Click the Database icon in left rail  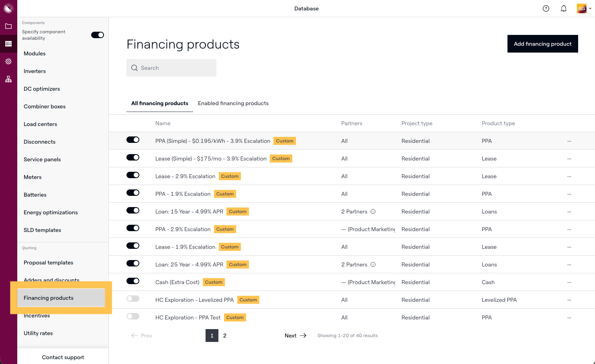pos(8,44)
